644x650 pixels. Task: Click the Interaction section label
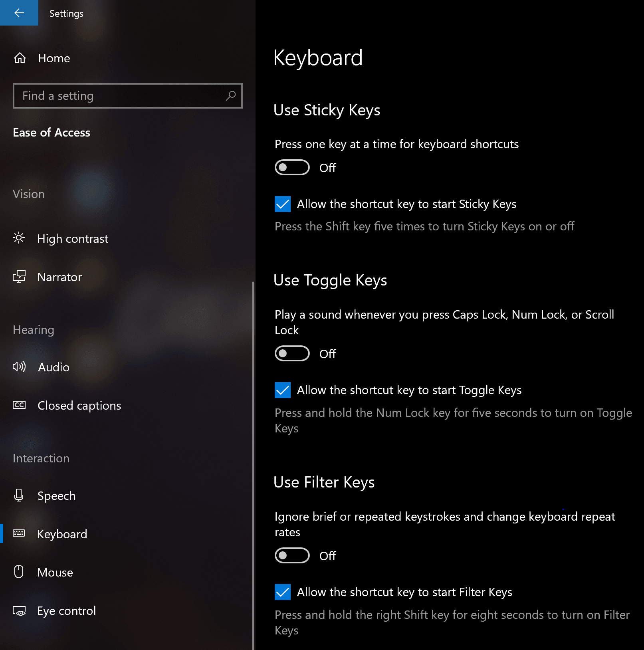[x=41, y=458]
